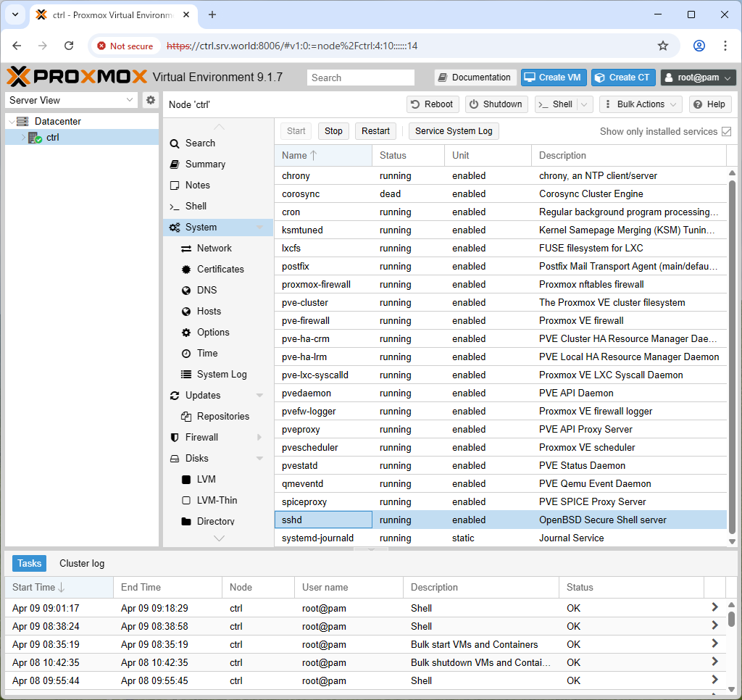The image size is (742, 700).
Task: Switch to the Cluster log tab
Action: (82, 563)
